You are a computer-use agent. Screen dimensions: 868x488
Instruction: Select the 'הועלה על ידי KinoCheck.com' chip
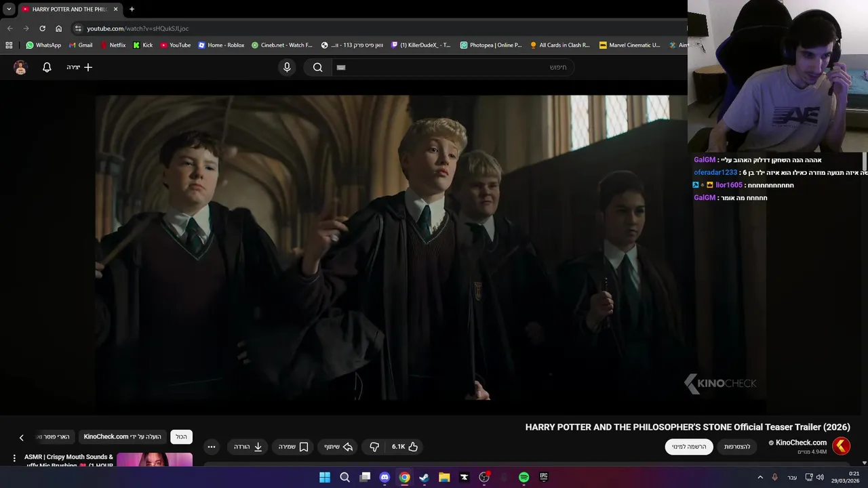(123, 437)
